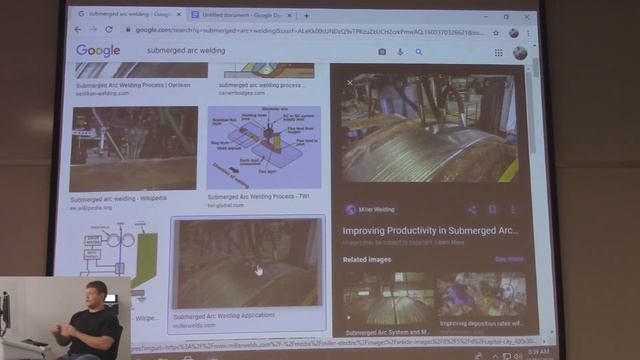Open more options in image preview panel
Image resolution: width=640 pixels, height=360 pixels.
click(513, 210)
